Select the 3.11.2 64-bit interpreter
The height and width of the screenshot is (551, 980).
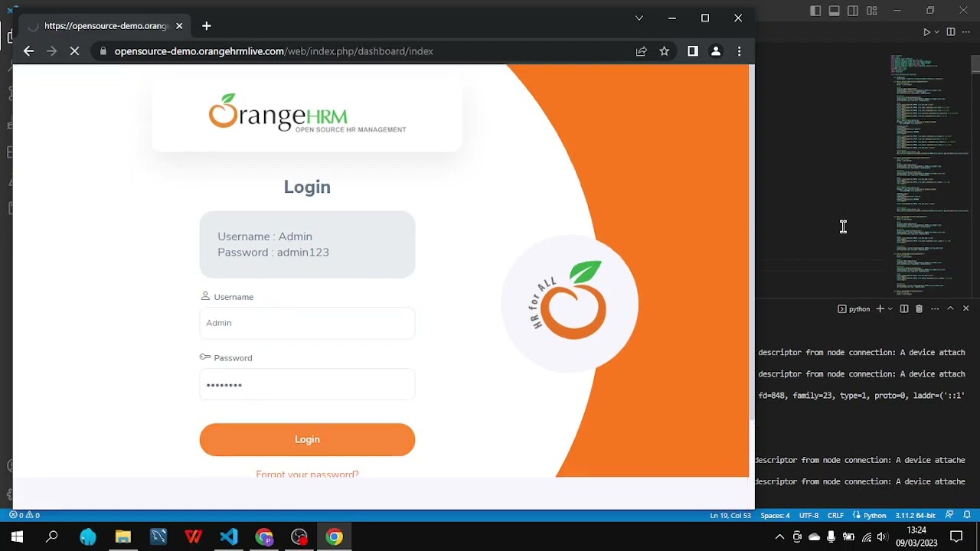point(916,515)
